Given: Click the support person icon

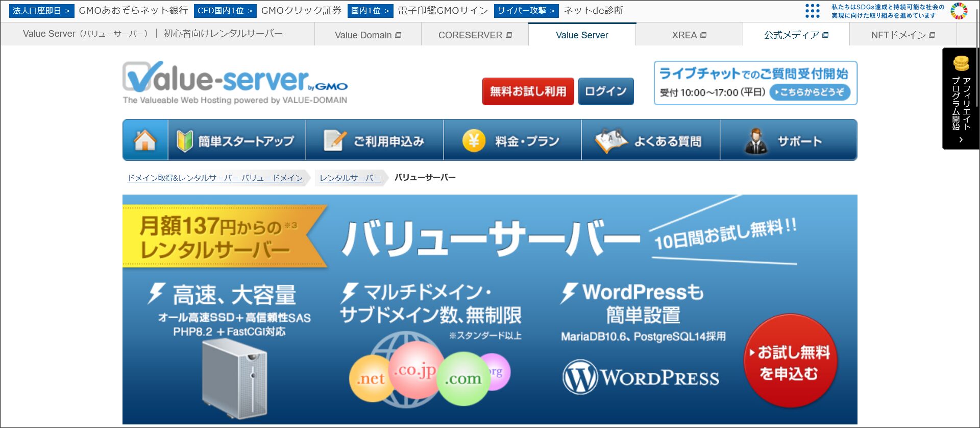Looking at the screenshot, I should coord(756,141).
